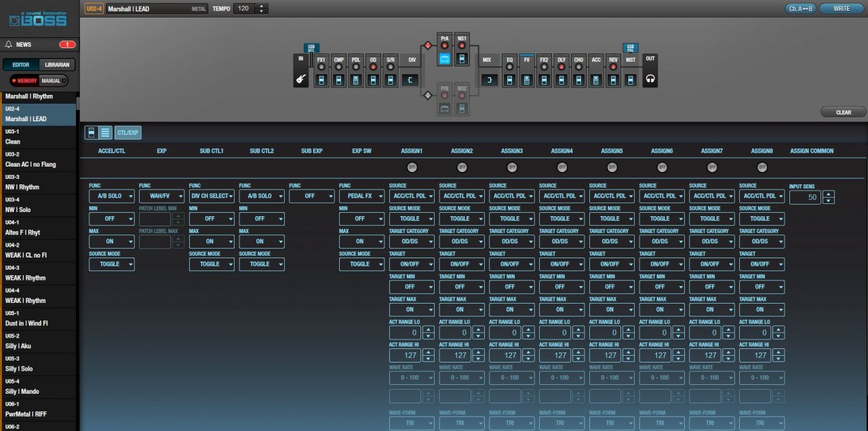Open ASSIGN5 SOURCE MODE dropdown
The height and width of the screenshot is (431, 868).
tap(612, 219)
